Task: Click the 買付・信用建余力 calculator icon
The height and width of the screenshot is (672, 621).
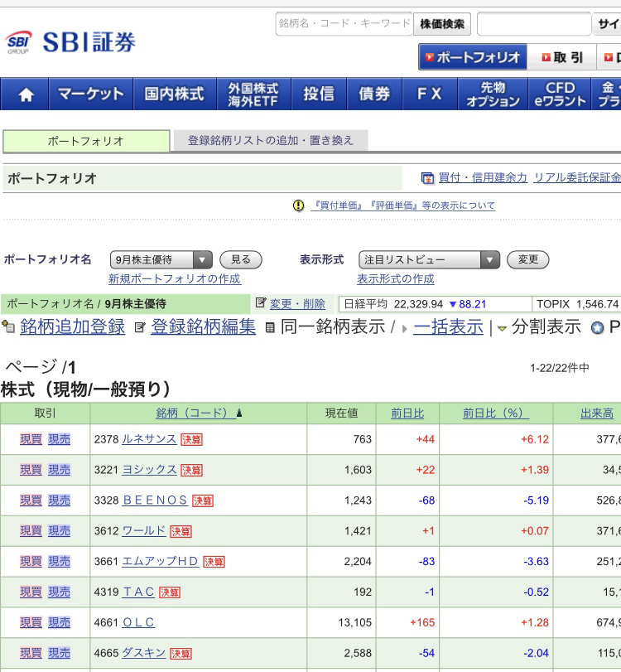Action: pos(427,178)
